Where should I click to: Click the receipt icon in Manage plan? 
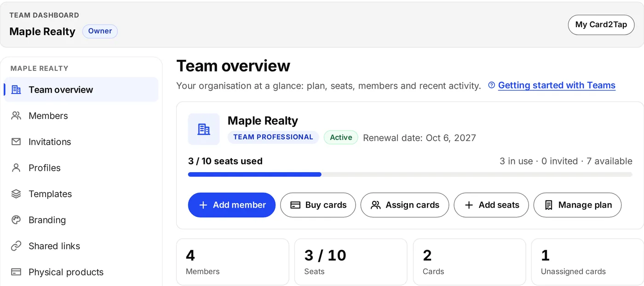(x=548, y=205)
